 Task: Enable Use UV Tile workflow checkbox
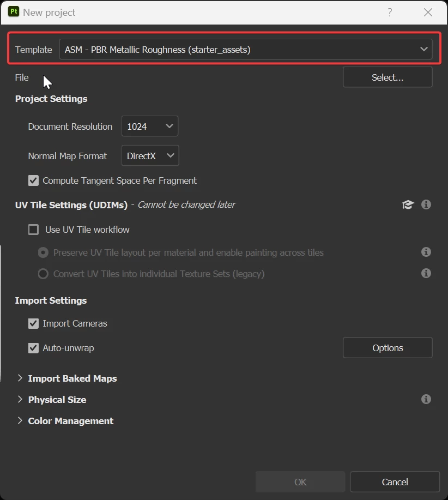click(33, 230)
